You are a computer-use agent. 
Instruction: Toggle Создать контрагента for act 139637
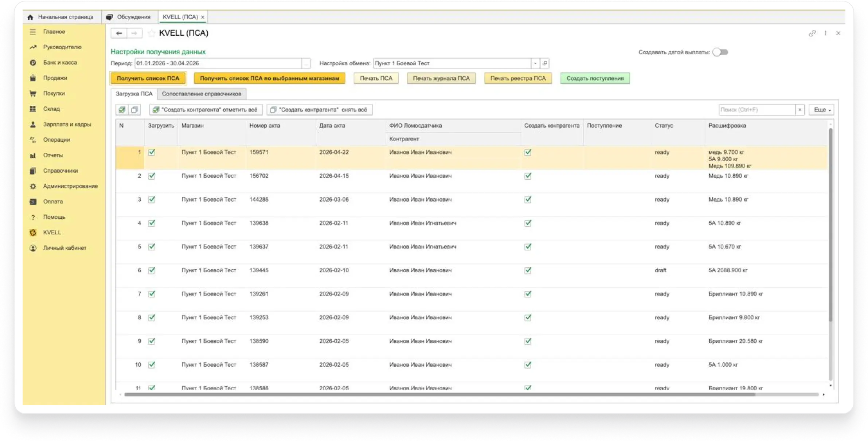click(528, 247)
